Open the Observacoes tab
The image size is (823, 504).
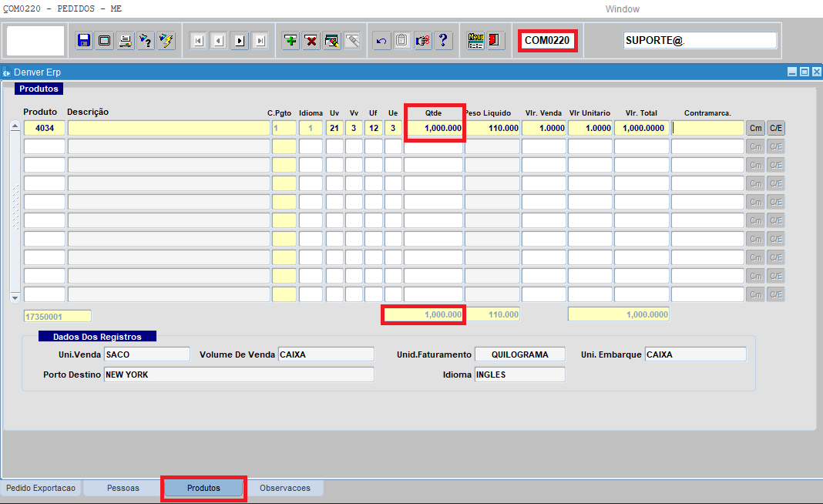point(285,488)
